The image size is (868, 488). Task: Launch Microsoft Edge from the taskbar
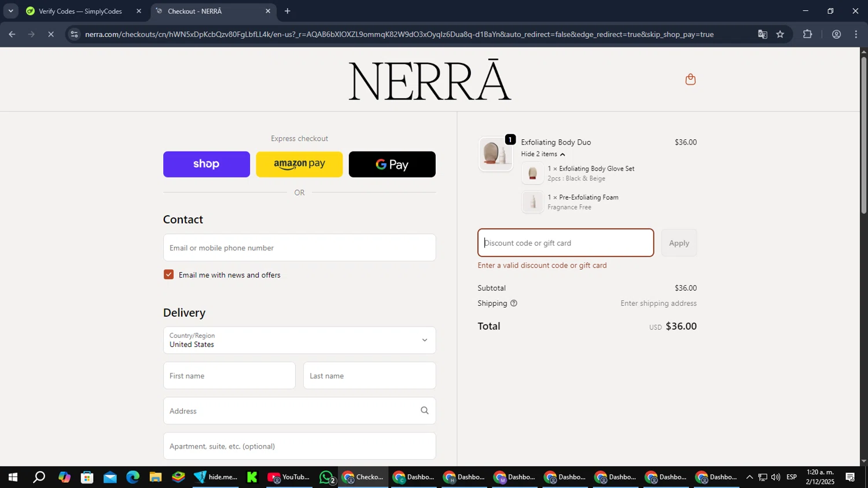133,477
